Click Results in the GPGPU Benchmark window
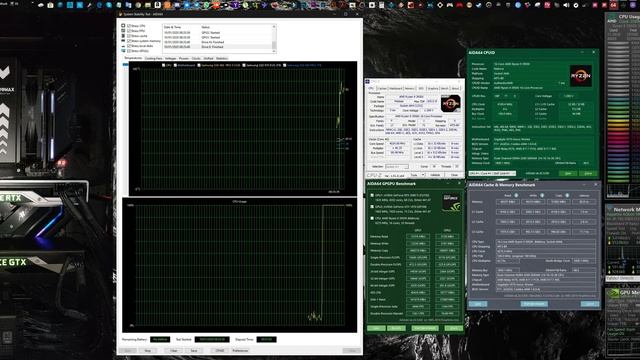This screenshot has width=640, height=360. click(x=396, y=328)
